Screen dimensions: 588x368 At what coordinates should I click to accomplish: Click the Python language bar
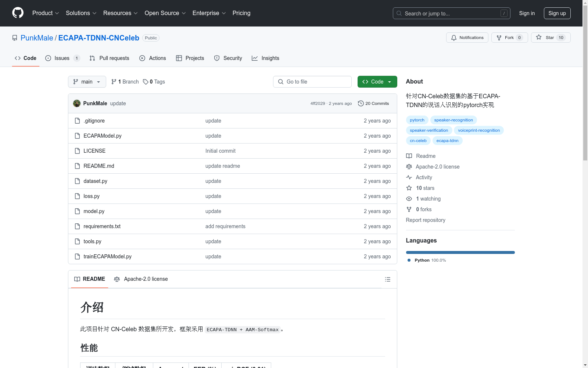[460, 252]
